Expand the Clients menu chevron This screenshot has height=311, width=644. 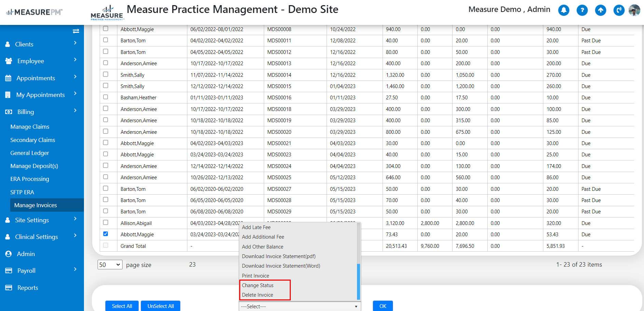point(75,43)
